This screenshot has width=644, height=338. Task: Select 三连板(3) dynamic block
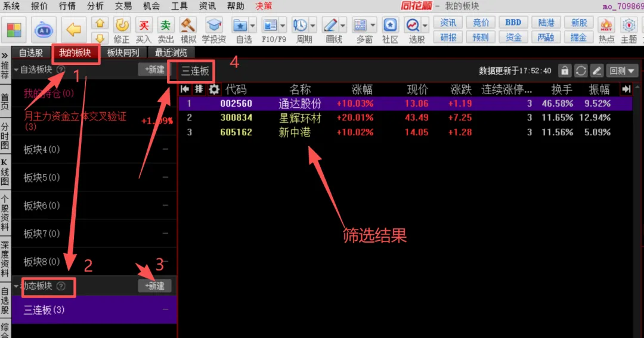pyautogui.click(x=94, y=309)
